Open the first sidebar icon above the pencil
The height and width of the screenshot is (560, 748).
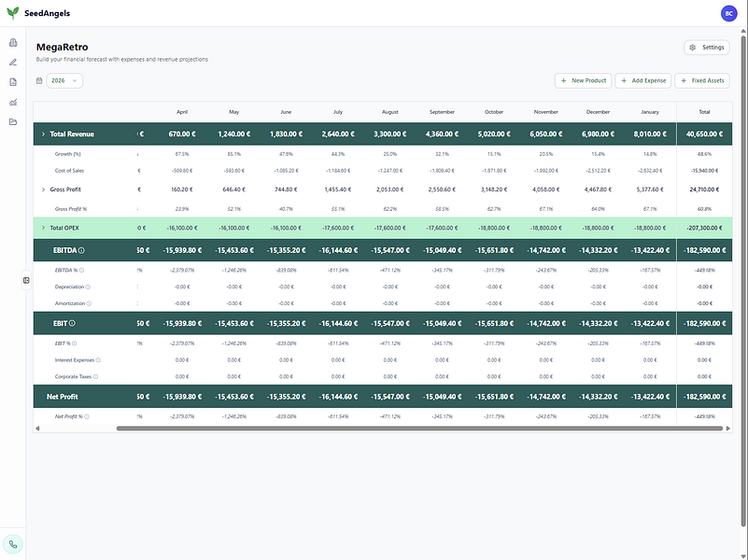coord(13,42)
